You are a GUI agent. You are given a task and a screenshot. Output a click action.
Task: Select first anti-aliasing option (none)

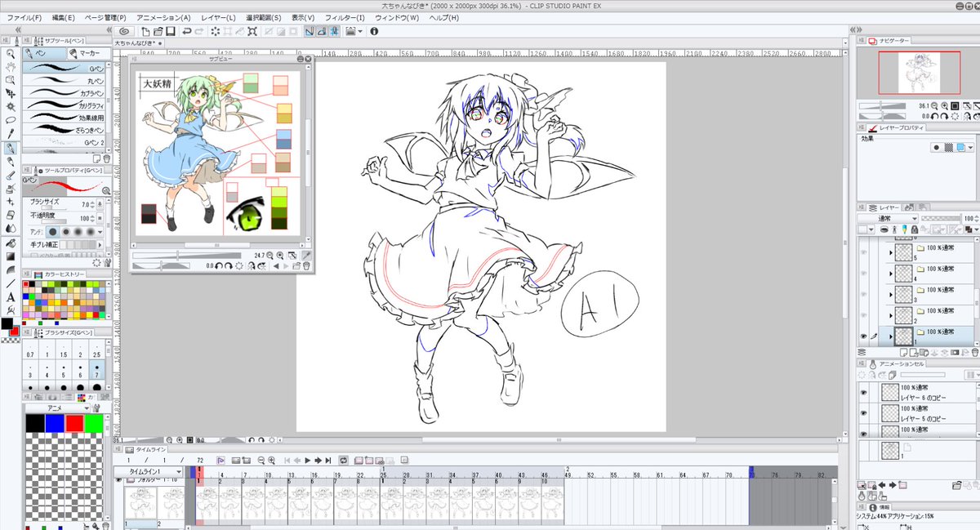tap(54, 232)
